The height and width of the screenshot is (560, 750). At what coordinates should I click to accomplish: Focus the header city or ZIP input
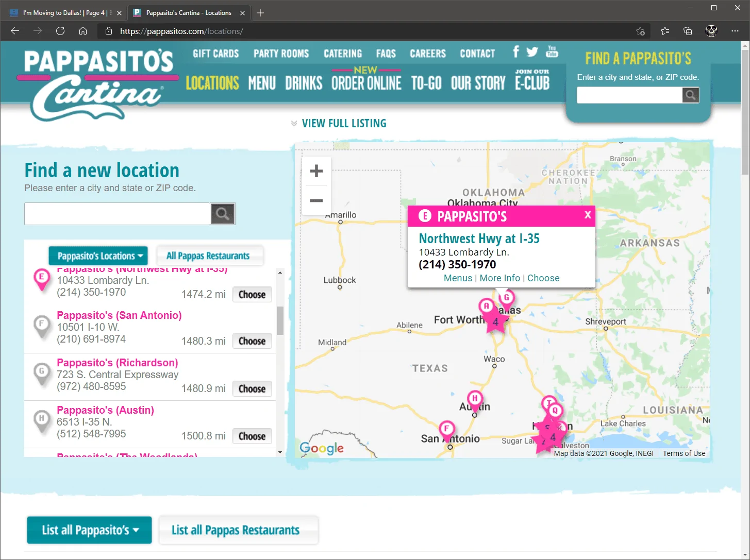[x=629, y=95]
